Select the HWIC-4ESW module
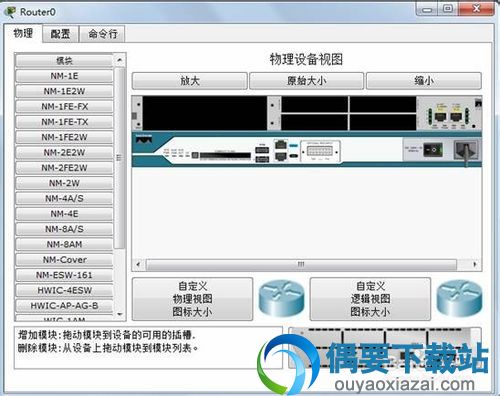 click(x=64, y=290)
